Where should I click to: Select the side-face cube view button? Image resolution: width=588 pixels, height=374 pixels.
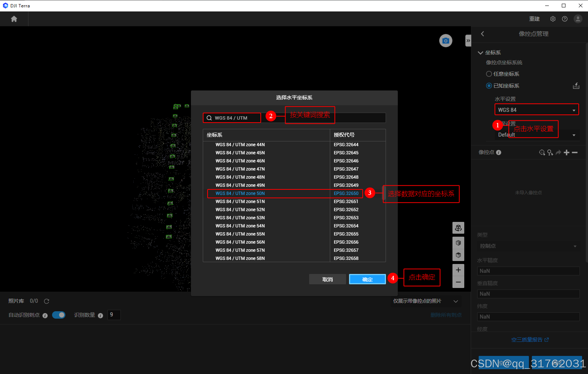(x=458, y=243)
